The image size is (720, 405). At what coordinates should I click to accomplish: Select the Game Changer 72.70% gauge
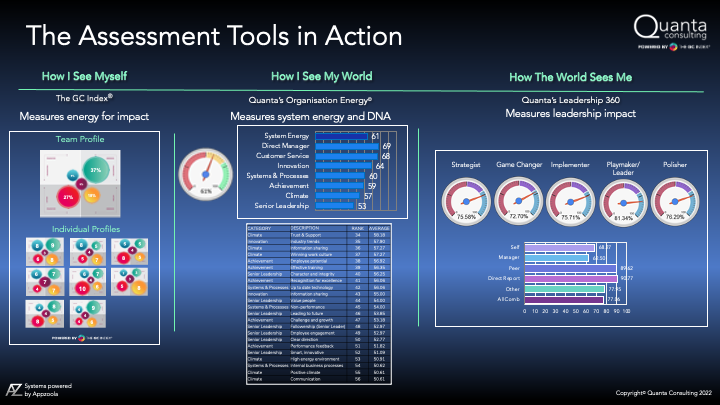(x=518, y=201)
